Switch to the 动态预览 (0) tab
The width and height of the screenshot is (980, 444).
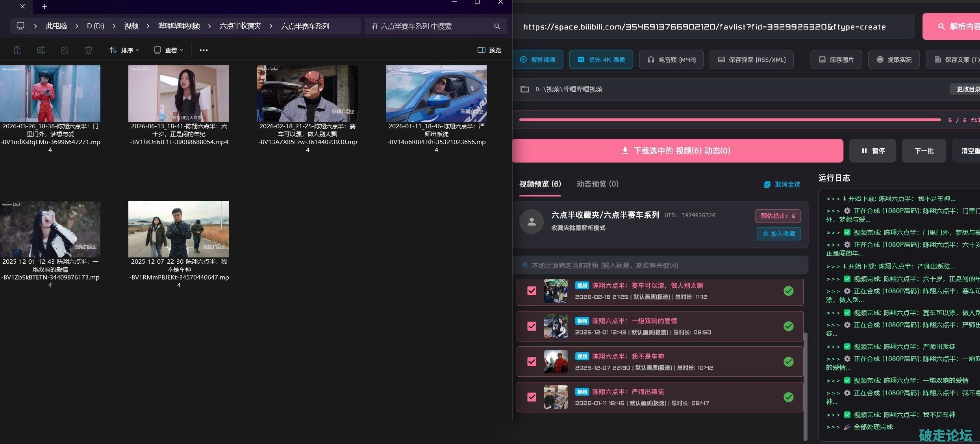[597, 184]
